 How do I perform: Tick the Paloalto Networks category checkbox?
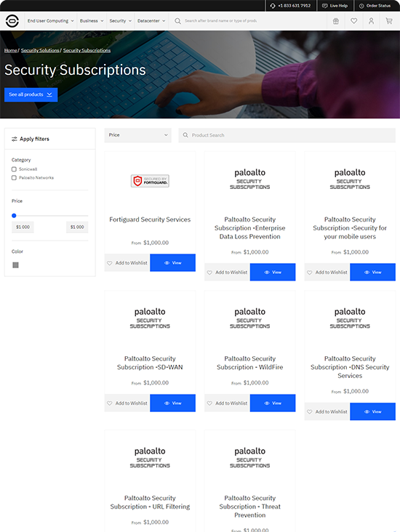(14, 178)
